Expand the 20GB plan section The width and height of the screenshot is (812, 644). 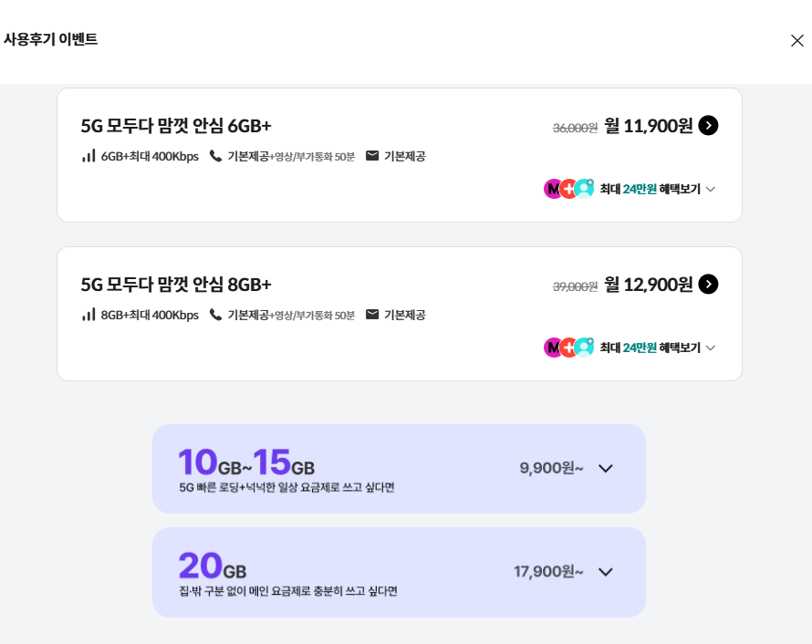(x=605, y=572)
